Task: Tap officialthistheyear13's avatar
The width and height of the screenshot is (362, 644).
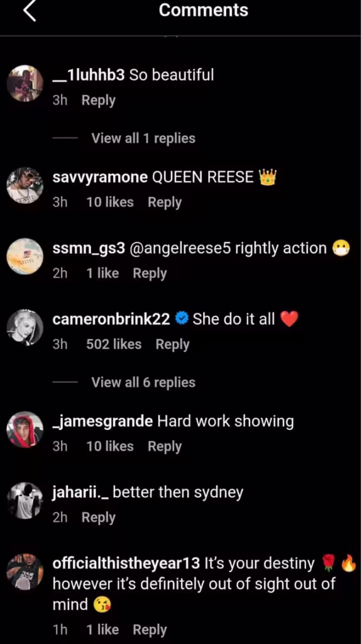Action: (25, 572)
